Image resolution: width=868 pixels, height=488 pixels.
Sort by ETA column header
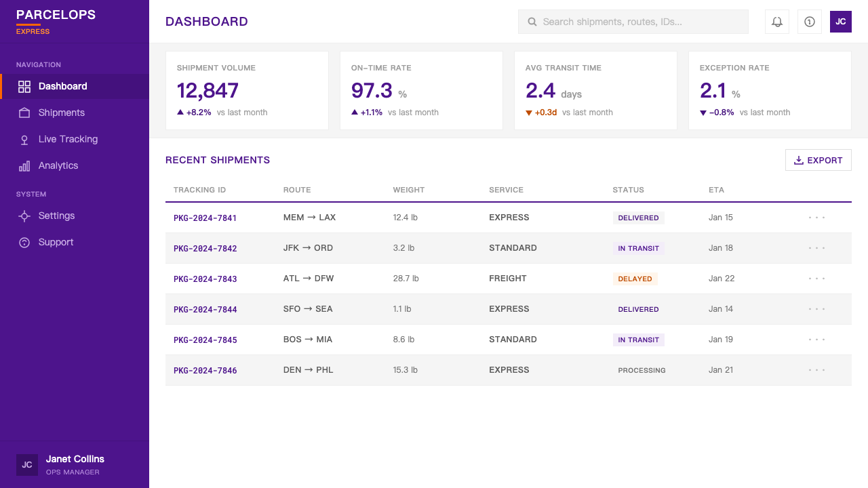click(x=717, y=190)
